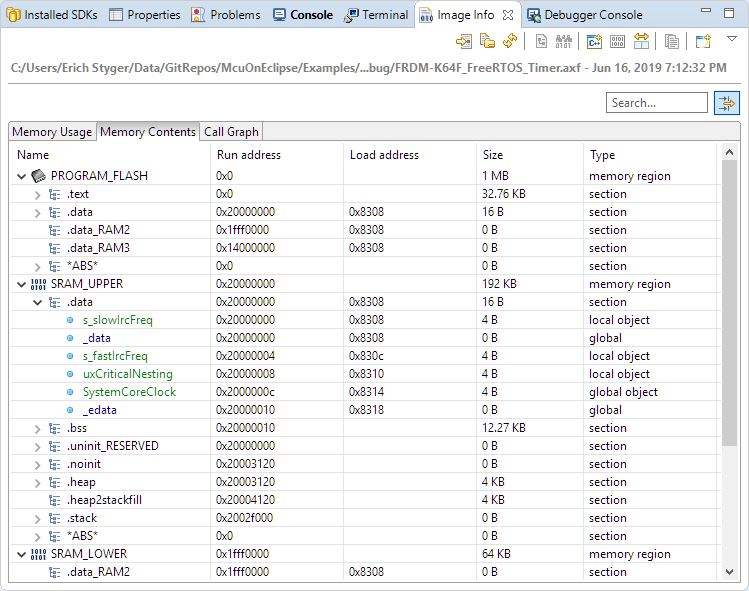Viewport: 749px width, 591px height.
Task: Select the s_slowIrcFreq symbol
Action: (x=118, y=320)
